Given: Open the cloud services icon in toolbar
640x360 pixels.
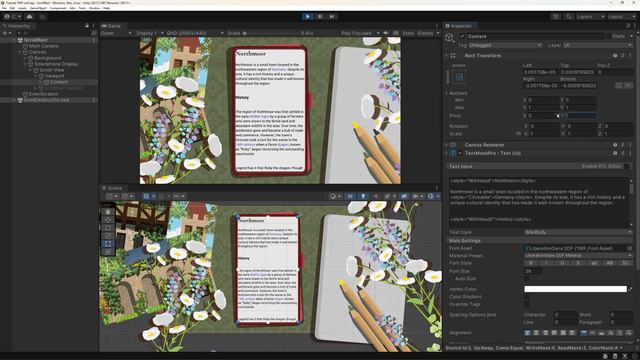Looking at the screenshot, I should (x=29, y=17).
